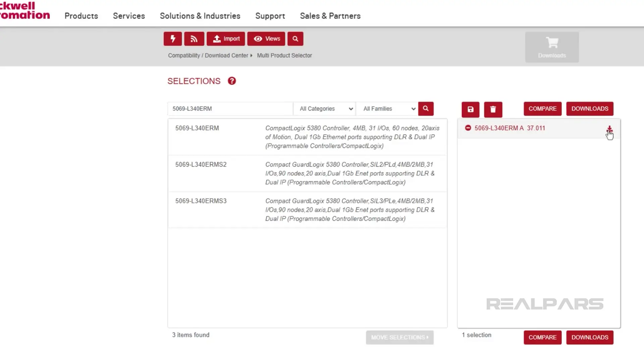Run the product search red magnifier
644x362 pixels.
point(426,109)
